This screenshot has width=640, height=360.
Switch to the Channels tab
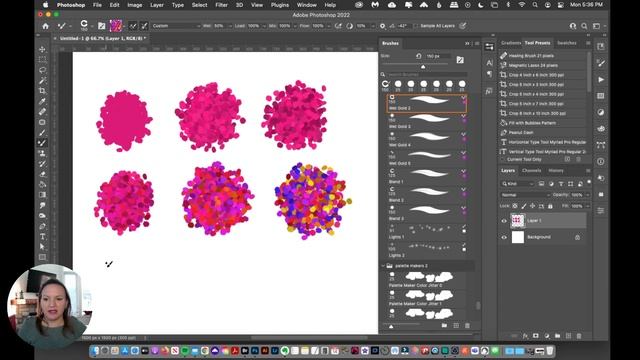531,171
